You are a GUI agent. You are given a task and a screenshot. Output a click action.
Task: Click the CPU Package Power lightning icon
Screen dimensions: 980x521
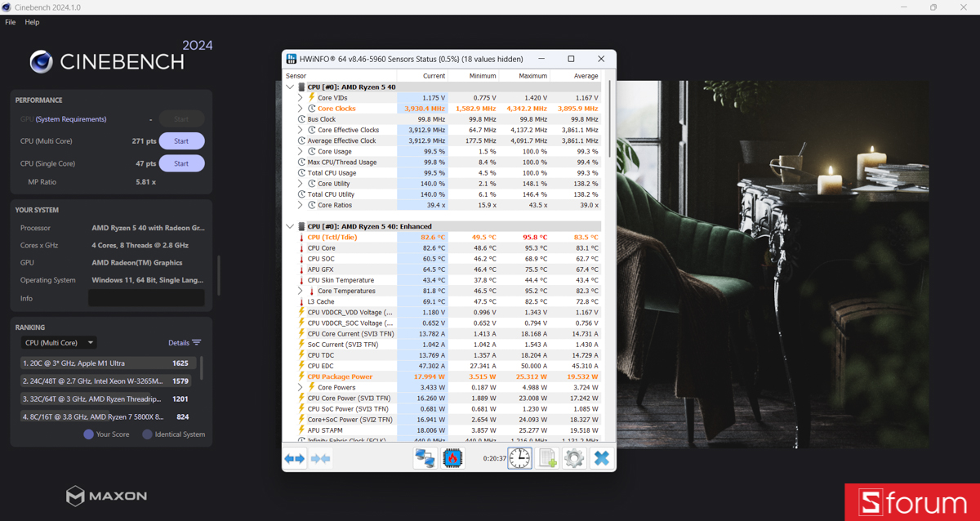coord(301,376)
